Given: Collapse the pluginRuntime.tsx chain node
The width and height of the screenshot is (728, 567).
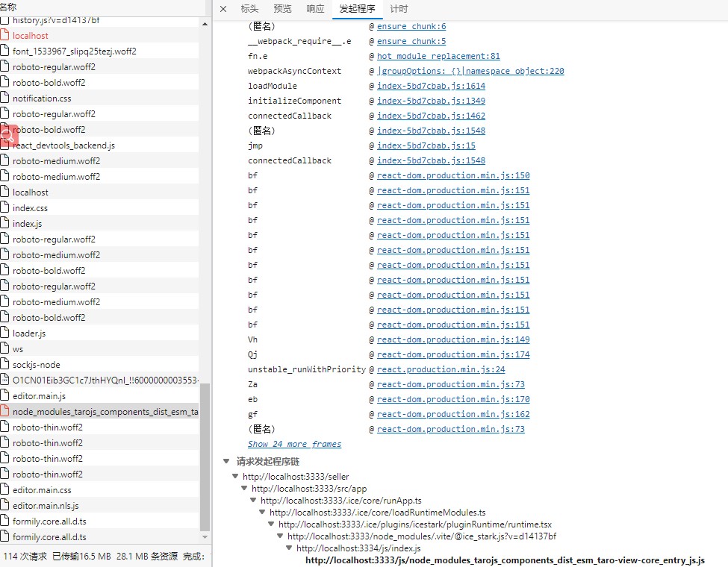Looking at the screenshot, I should tap(270, 524).
